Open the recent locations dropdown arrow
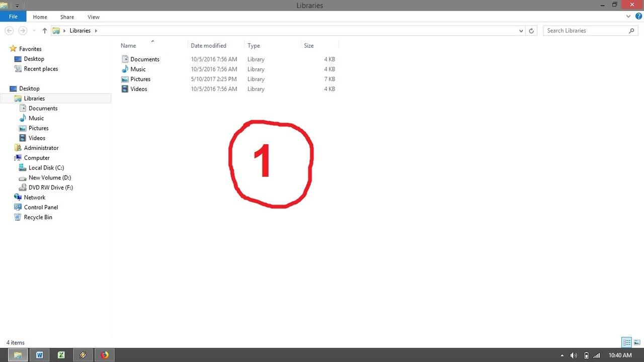Viewport: 644px width, 362px height. [34, 31]
